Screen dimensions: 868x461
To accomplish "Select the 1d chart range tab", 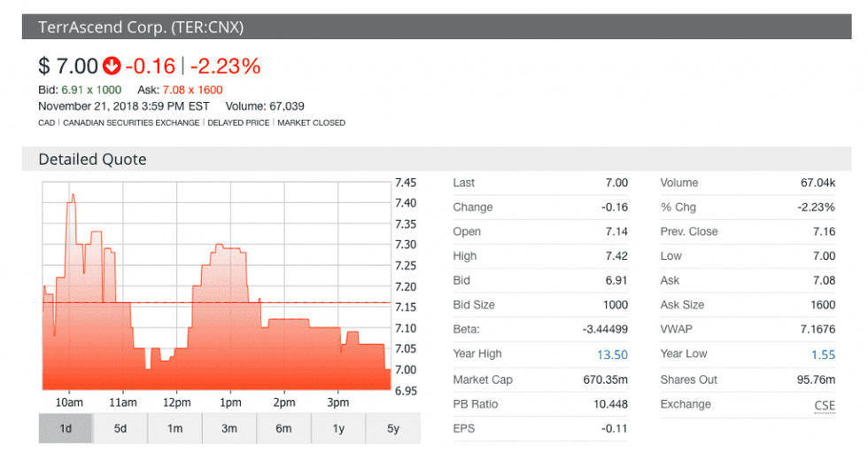I will click(66, 429).
